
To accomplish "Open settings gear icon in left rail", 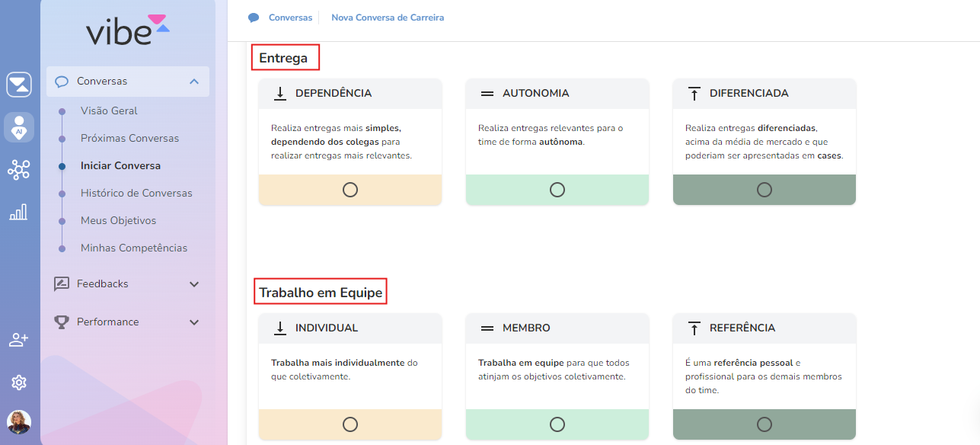I will tap(19, 383).
